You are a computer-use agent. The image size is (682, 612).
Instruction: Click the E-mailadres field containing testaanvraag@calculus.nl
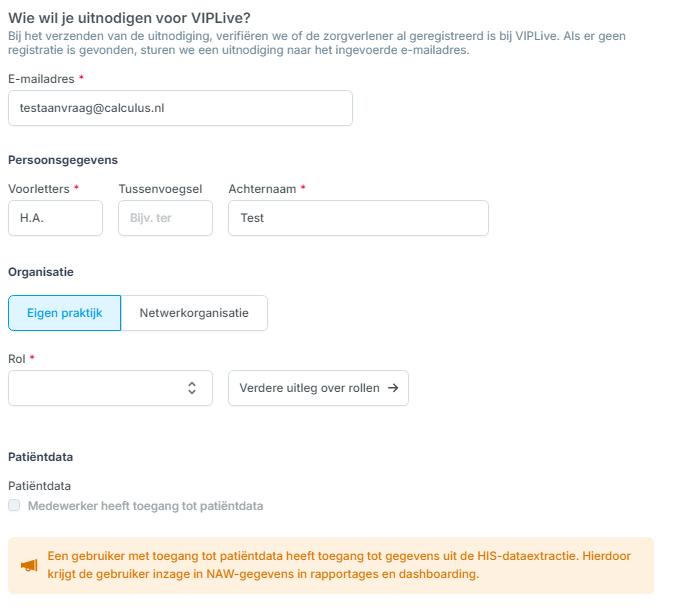click(181, 108)
